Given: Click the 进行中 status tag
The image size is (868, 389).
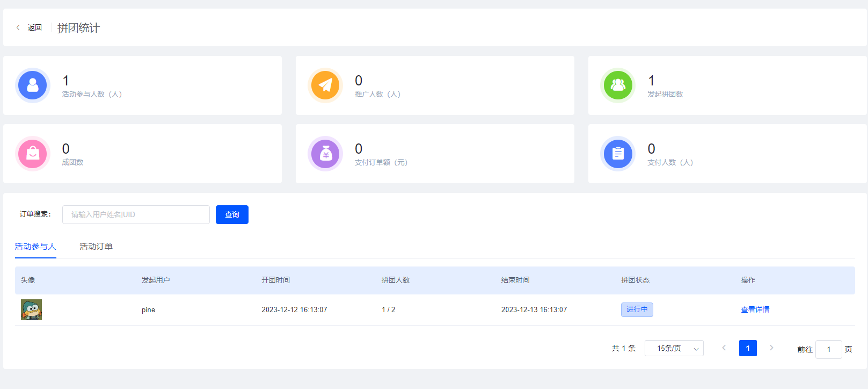Looking at the screenshot, I should 637,309.
